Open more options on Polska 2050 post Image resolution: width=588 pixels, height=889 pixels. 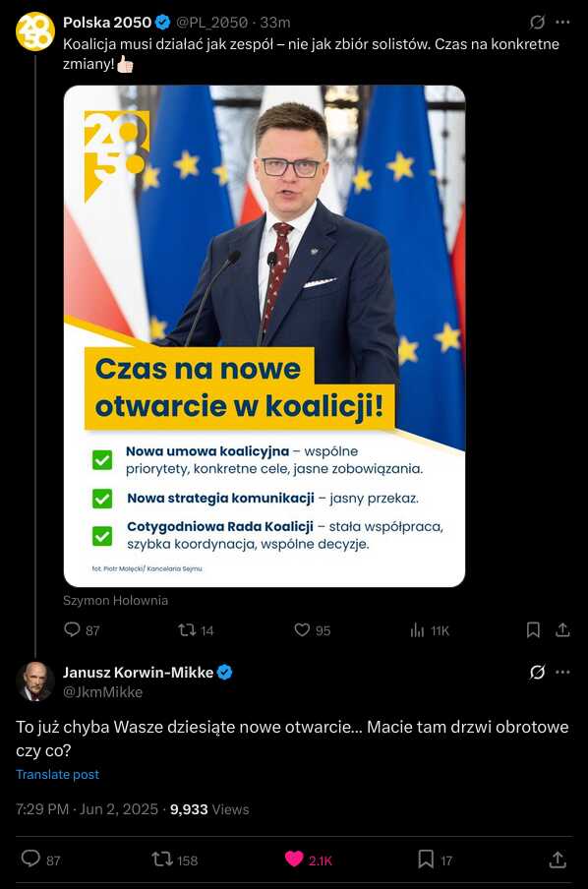pyautogui.click(x=562, y=22)
